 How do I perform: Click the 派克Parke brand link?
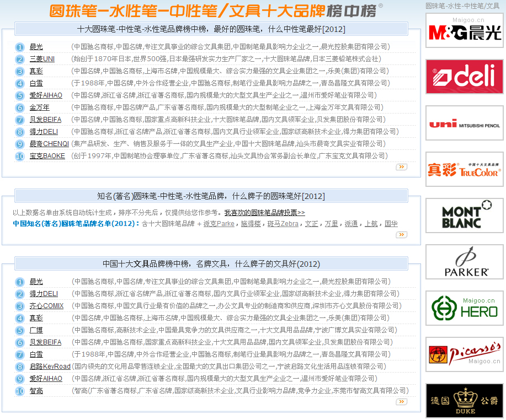219,224
